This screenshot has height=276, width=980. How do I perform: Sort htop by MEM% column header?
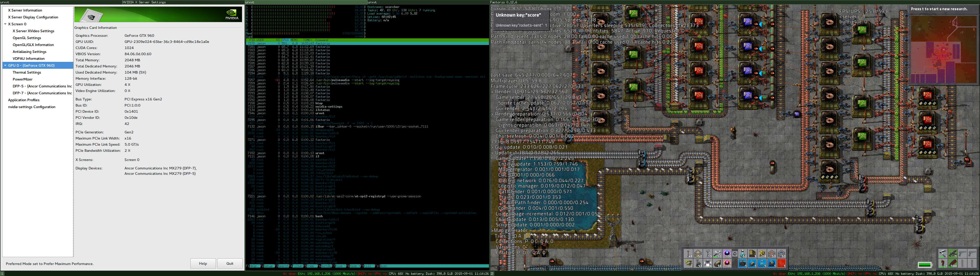(x=295, y=40)
